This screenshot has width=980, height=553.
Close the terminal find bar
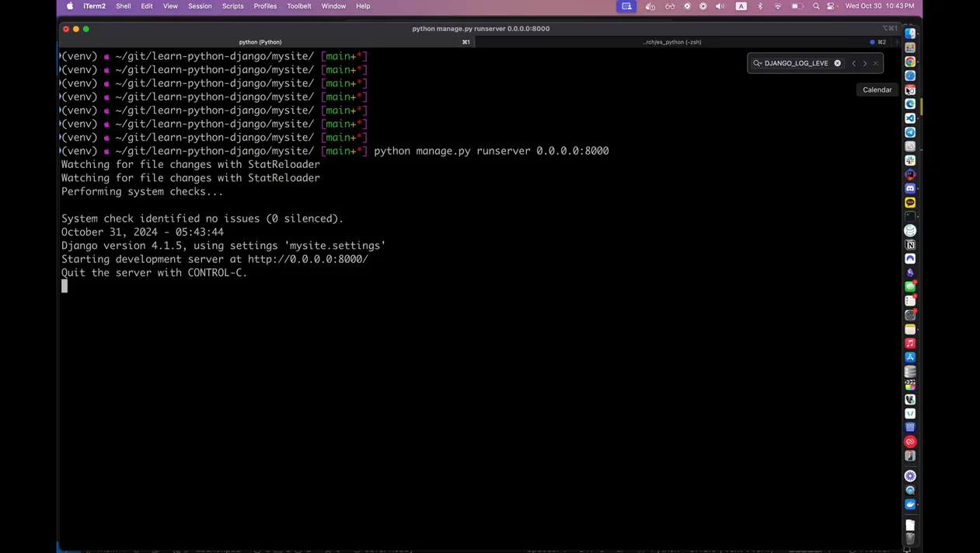(x=876, y=63)
